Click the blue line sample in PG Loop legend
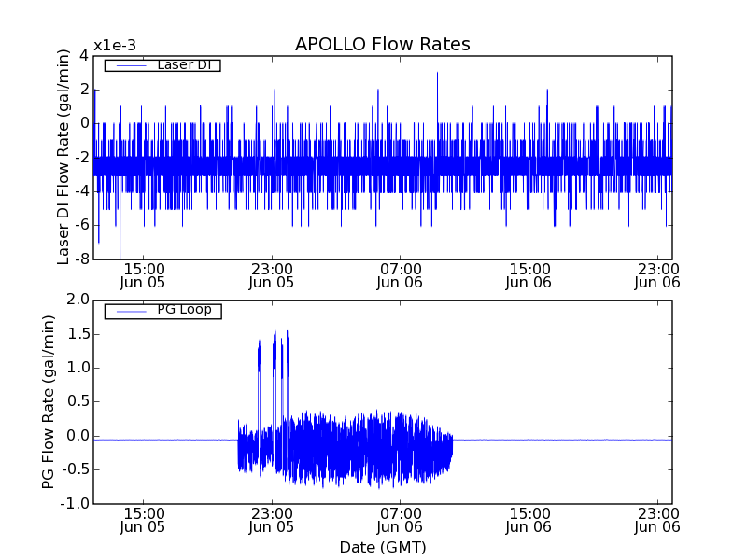This screenshot has width=747, height=560. (128, 311)
